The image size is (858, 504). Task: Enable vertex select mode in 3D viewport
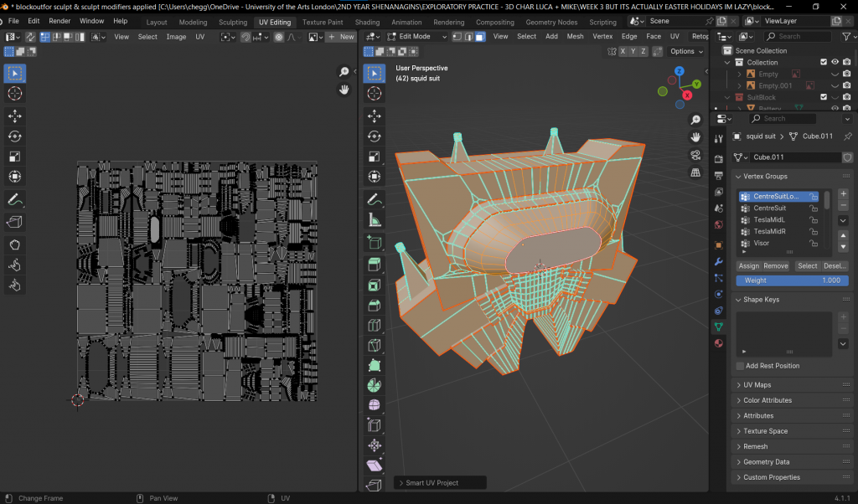click(x=457, y=37)
